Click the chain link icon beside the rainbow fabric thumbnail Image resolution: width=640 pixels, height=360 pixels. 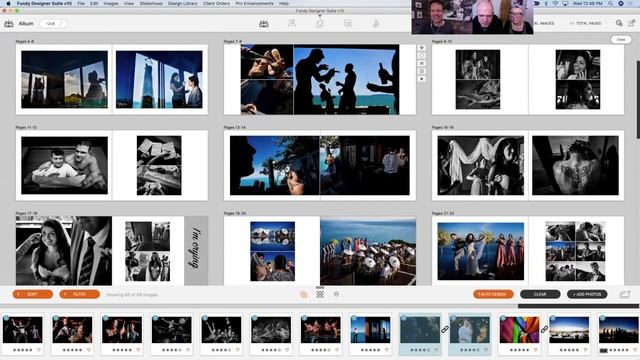pos(544,329)
